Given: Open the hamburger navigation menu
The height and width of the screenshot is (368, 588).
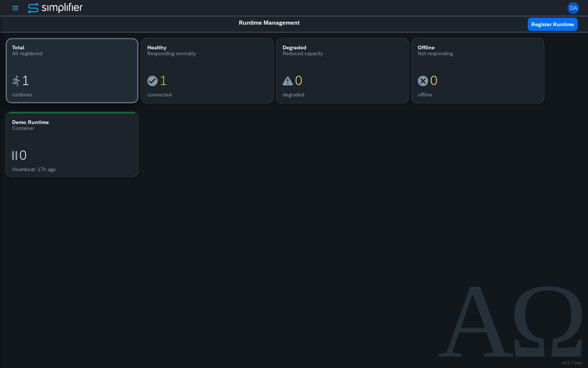Looking at the screenshot, I should (15, 8).
